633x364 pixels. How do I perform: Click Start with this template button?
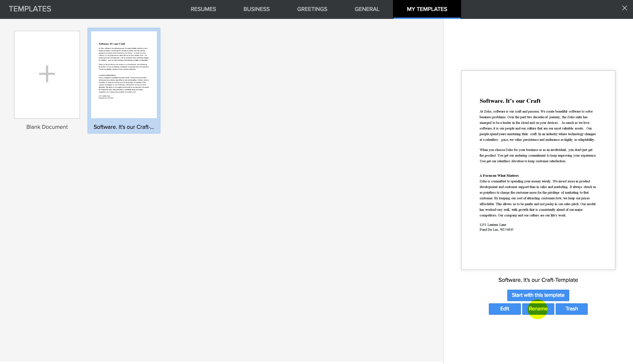click(538, 295)
